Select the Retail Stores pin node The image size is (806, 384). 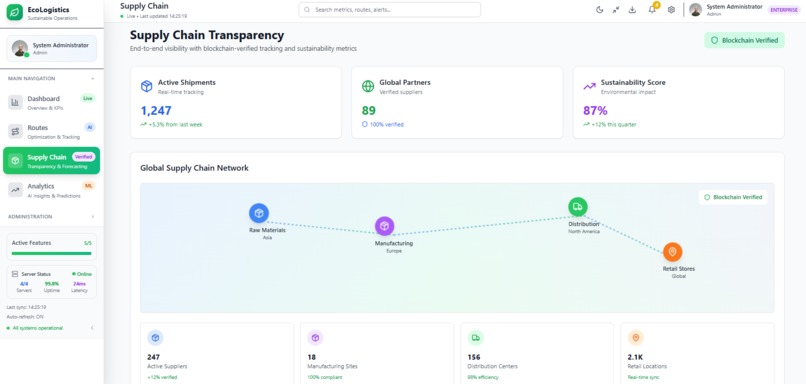click(672, 252)
